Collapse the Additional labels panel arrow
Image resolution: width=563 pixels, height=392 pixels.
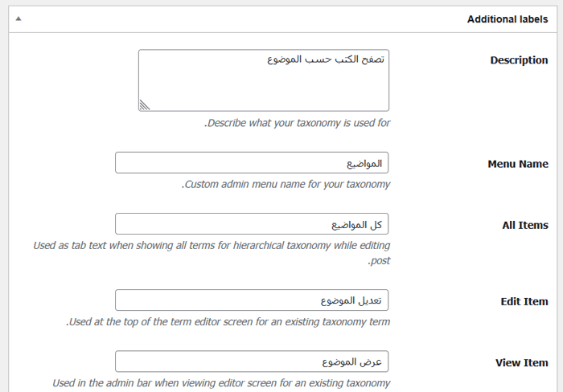point(18,19)
